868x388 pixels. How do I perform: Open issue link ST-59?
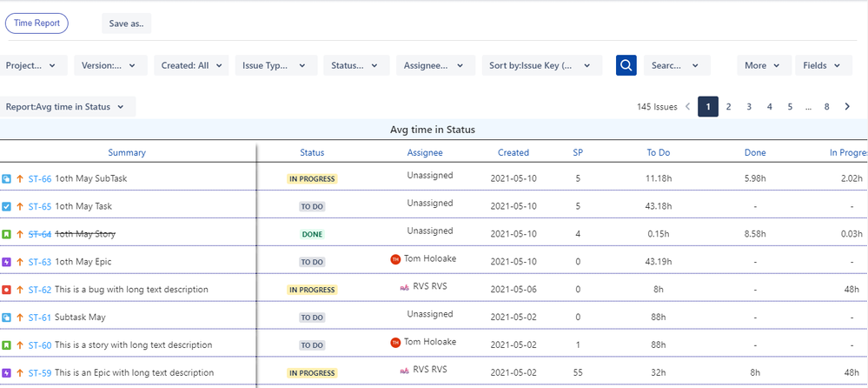(40, 373)
